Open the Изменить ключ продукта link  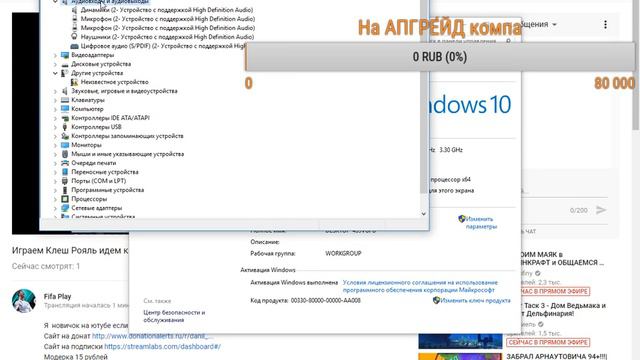(475, 300)
